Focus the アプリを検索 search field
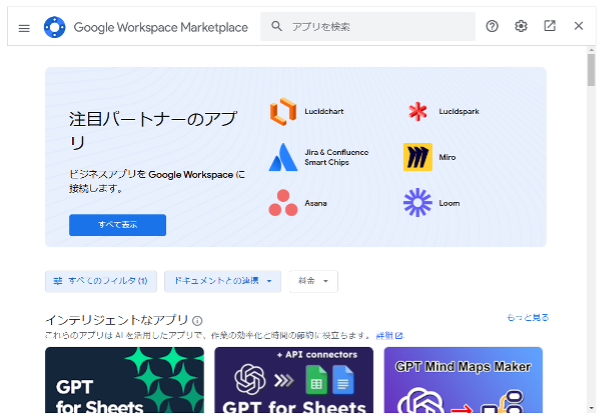Image resolution: width=604 pixels, height=420 pixels. pos(367,27)
